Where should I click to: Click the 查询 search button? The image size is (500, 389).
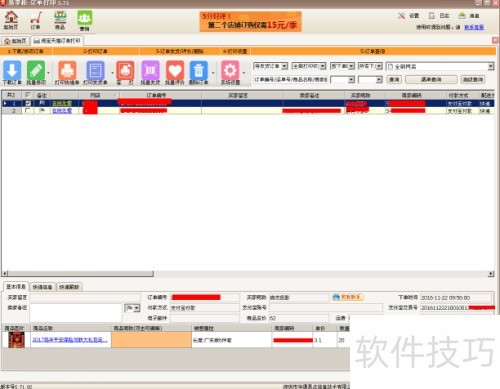(394, 79)
